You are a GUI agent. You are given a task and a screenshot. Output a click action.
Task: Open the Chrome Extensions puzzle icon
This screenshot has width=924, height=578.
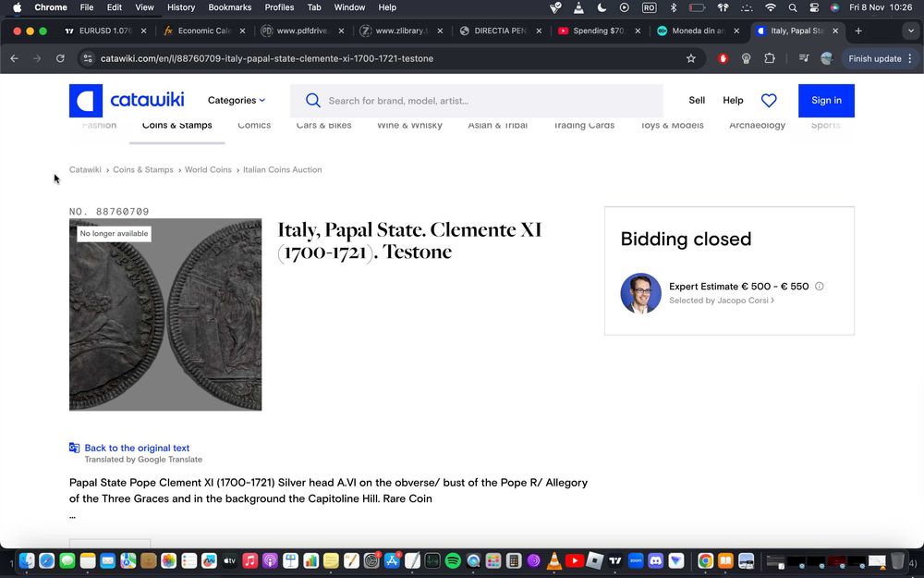(x=770, y=58)
